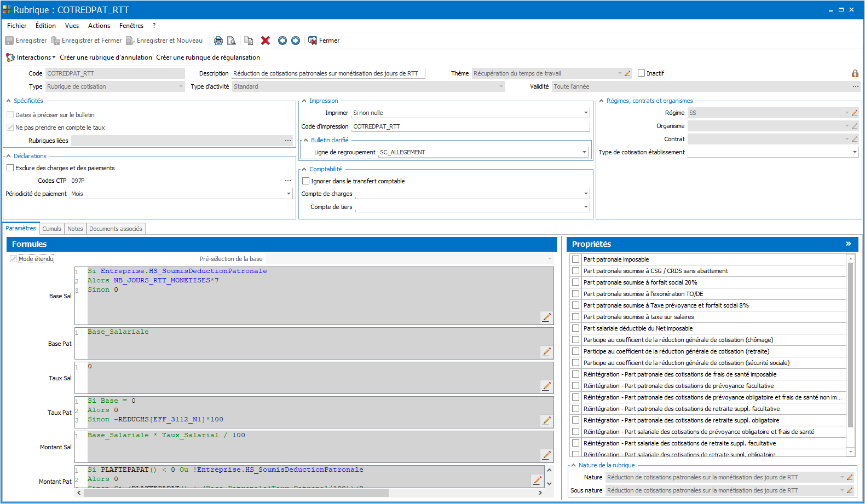
Task: Toggle Ignorer dans le transfert comptable
Action: coord(306,181)
